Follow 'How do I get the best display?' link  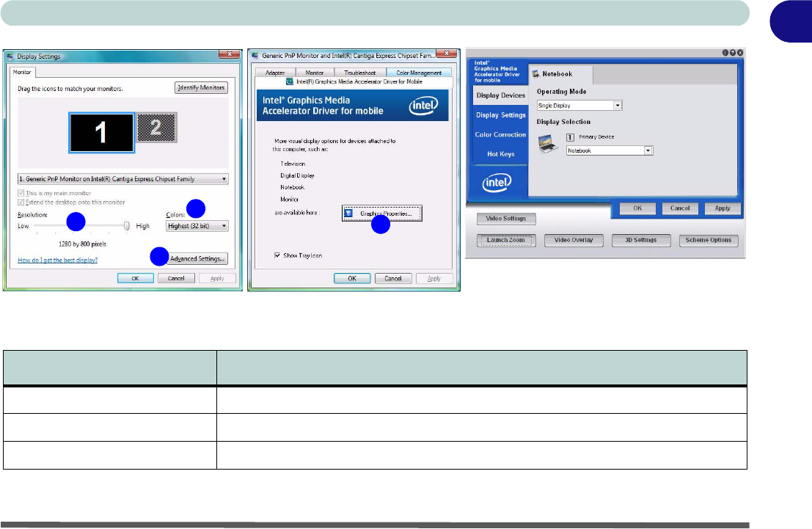(57, 260)
